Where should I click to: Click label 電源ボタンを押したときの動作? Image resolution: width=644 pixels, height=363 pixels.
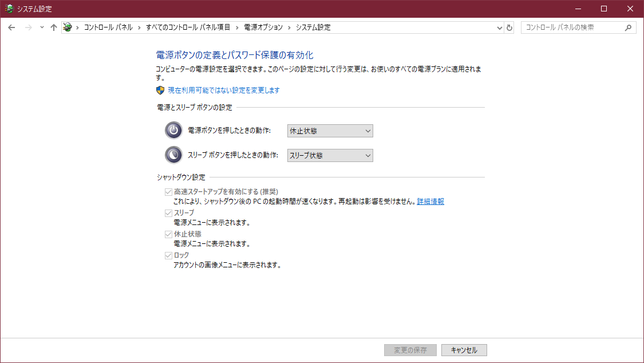click(x=229, y=131)
